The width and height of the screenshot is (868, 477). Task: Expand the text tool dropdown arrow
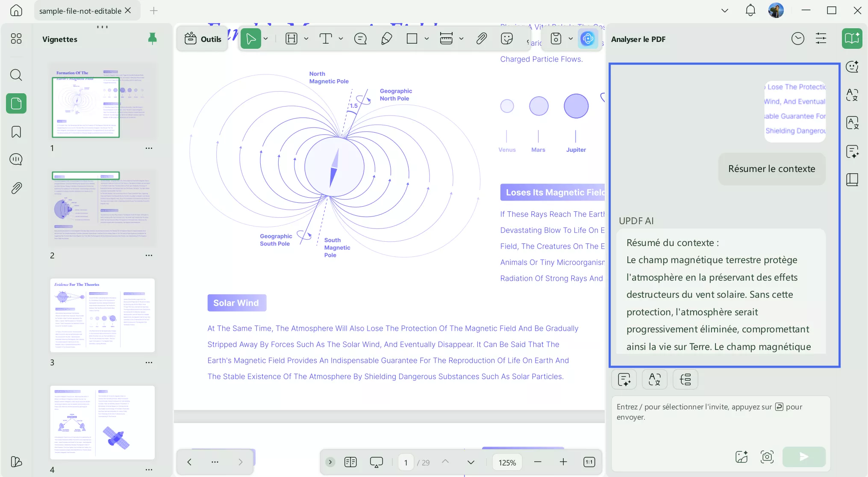click(x=341, y=39)
